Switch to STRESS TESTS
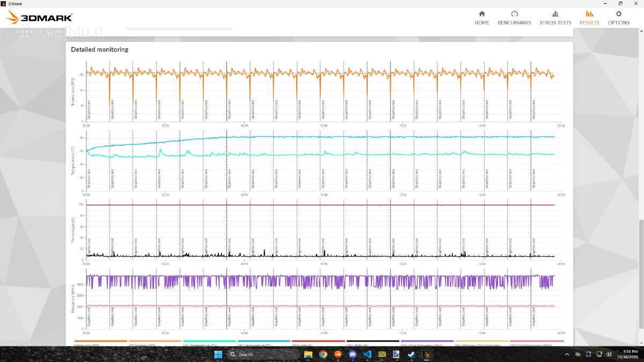The image size is (644, 362). pos(555,18)
